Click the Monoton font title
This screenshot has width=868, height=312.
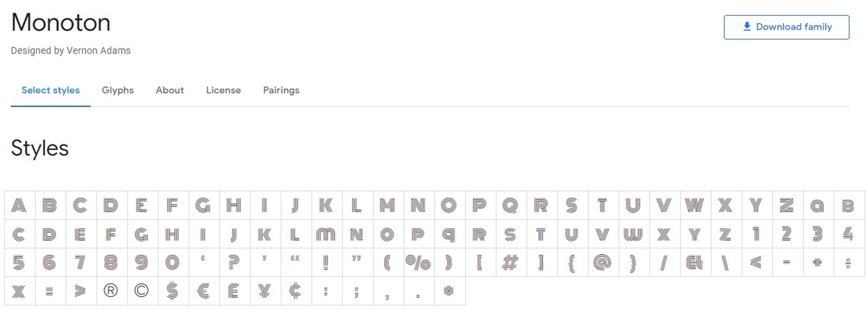pyautogui.click(x=61, y=23)
